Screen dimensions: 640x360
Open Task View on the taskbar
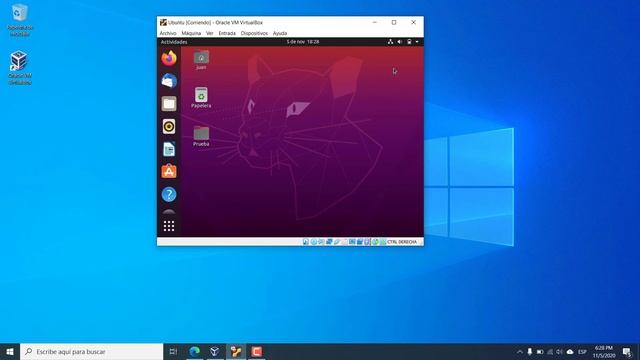tap(173, 351)
